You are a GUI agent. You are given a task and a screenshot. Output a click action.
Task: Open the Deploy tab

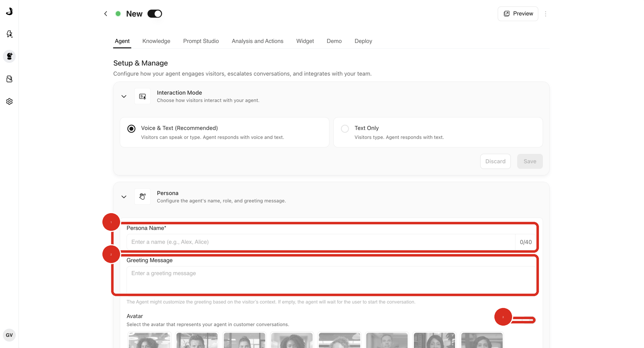pyautogui.click(x=363, y=41)
